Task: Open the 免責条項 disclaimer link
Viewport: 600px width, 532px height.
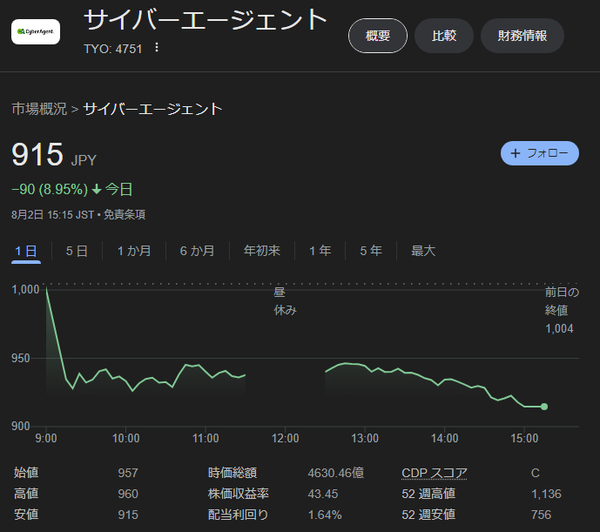Action: tap(124, 215)
